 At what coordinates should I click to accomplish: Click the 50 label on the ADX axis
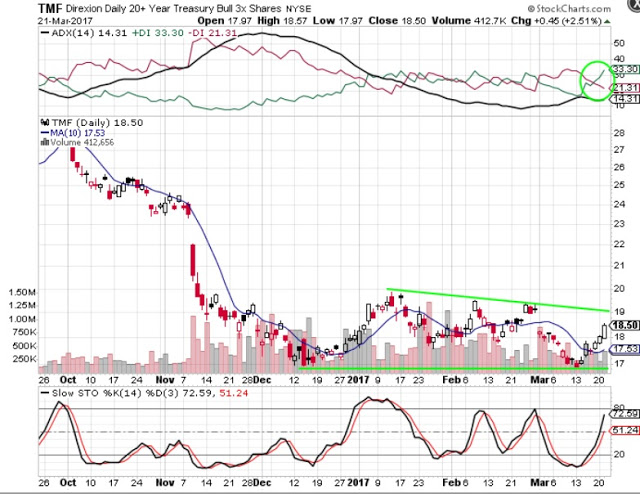(x=619, y=43)
